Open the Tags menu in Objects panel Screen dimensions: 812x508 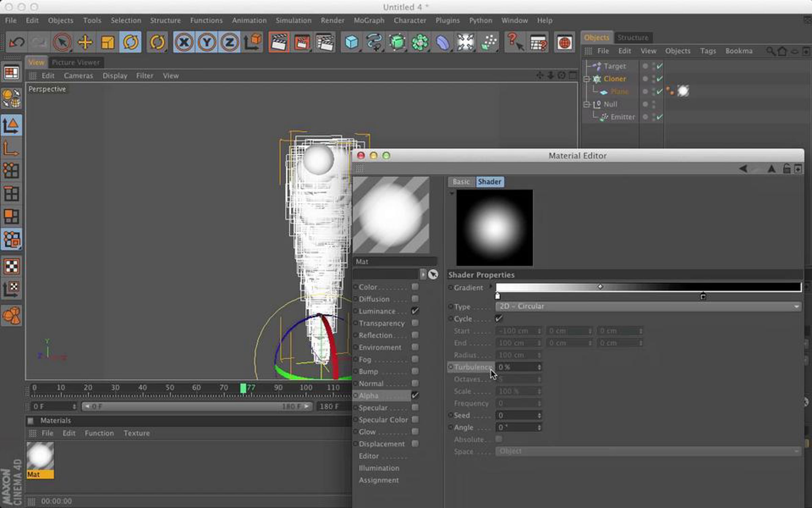[x=708, y=51]
